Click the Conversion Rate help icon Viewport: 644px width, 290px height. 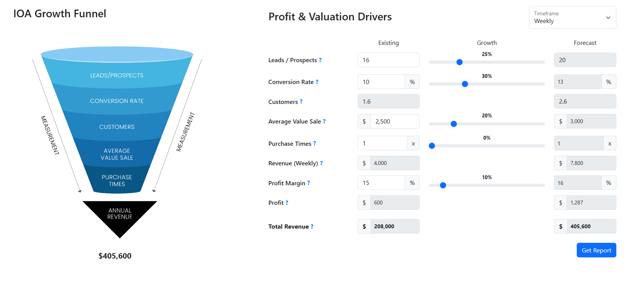pyautogui.click(x=317, y=82)
